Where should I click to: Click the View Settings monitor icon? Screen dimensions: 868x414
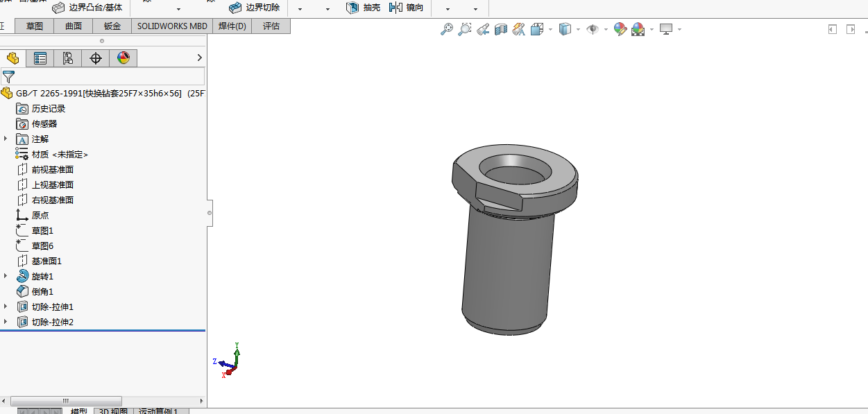[666, 29]
